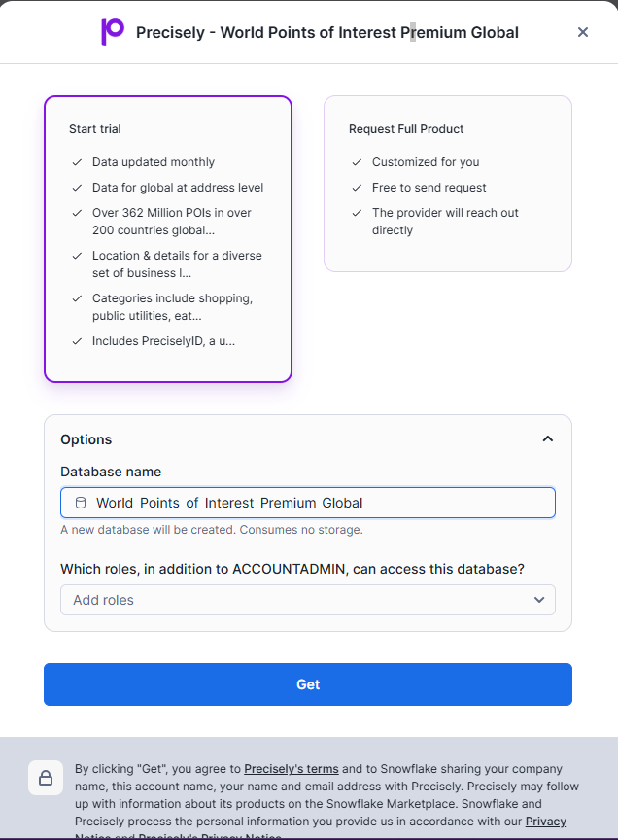Click the lock icon beside terms
This screenshot has width=618, height=840.
[46, 778]
